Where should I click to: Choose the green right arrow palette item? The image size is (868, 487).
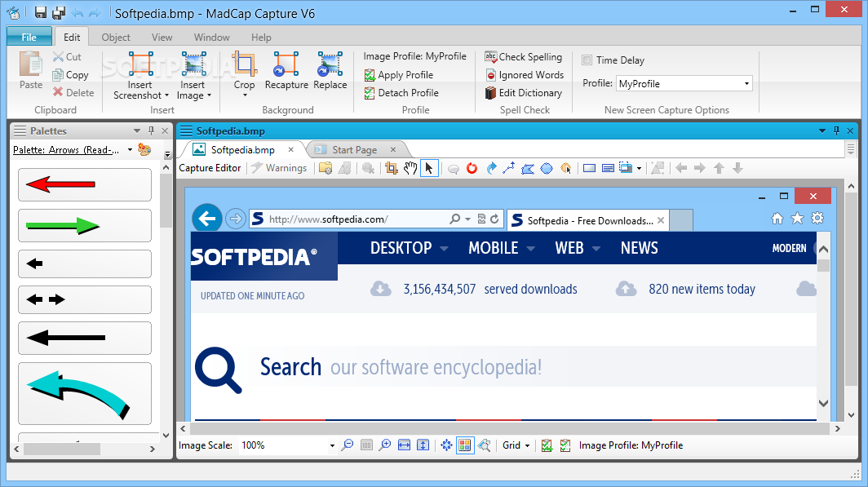click(x=85, y=225)
